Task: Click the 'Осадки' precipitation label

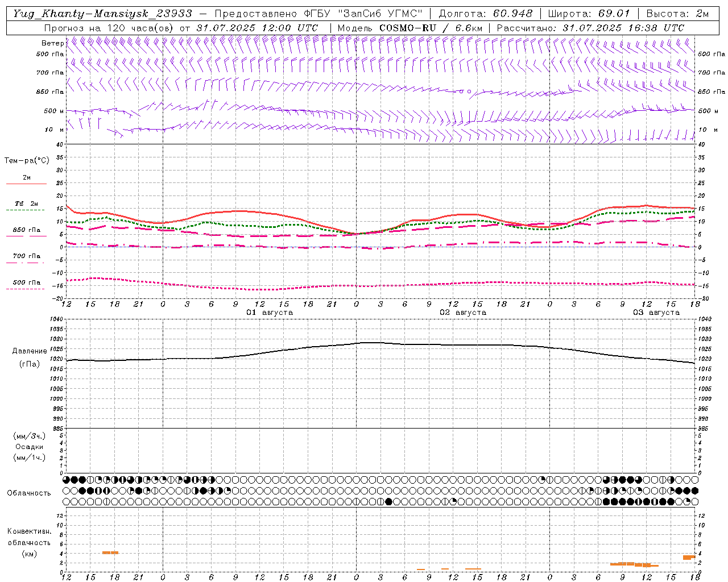Action: (x=30, y=447)
